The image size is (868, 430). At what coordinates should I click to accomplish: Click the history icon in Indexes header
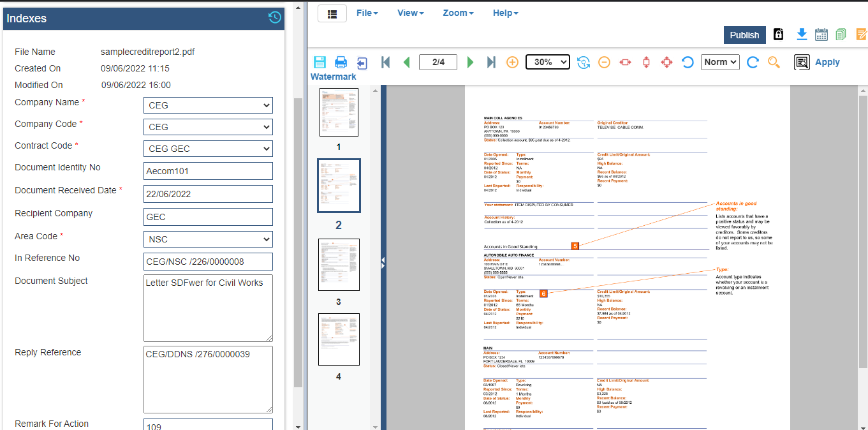(275, 18)
